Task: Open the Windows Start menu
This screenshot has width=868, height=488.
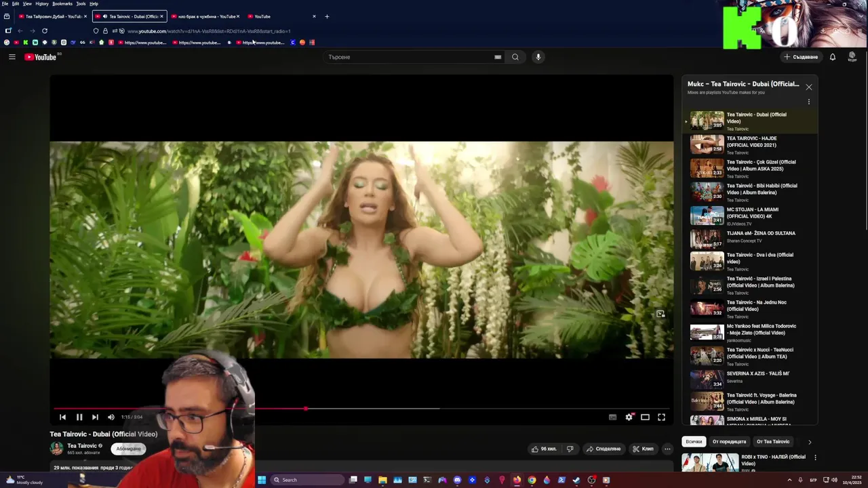Action: pyautogui.click(x=262, y=480)
